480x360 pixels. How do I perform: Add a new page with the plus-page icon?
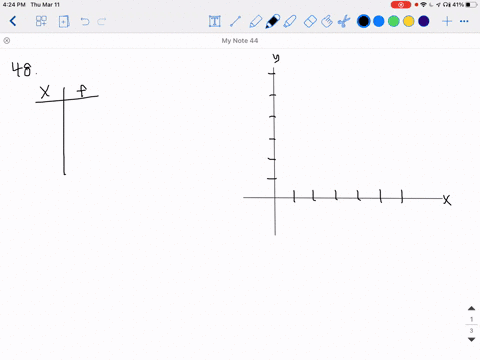click(x=64, y=22)
